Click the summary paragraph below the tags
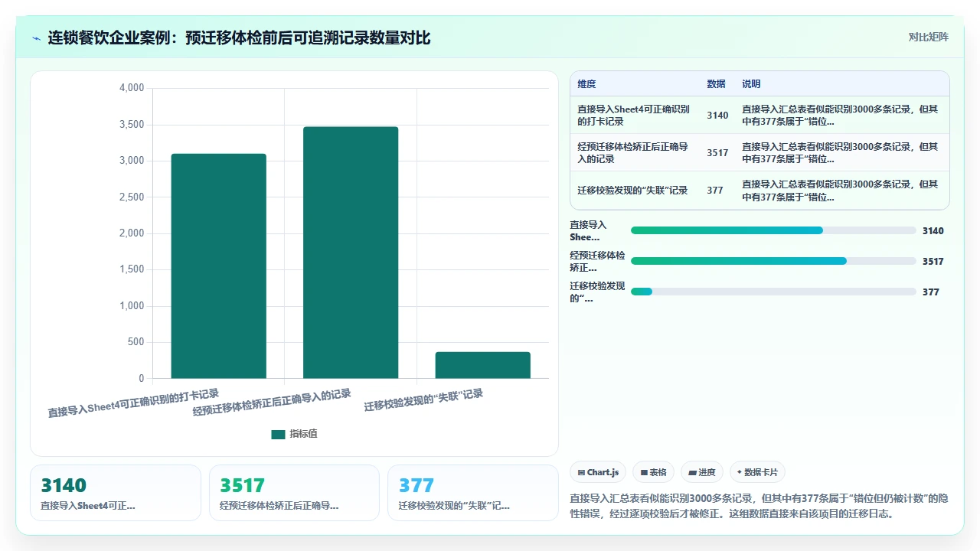Viewport: 980px width, 551px height. coord(759,506)
